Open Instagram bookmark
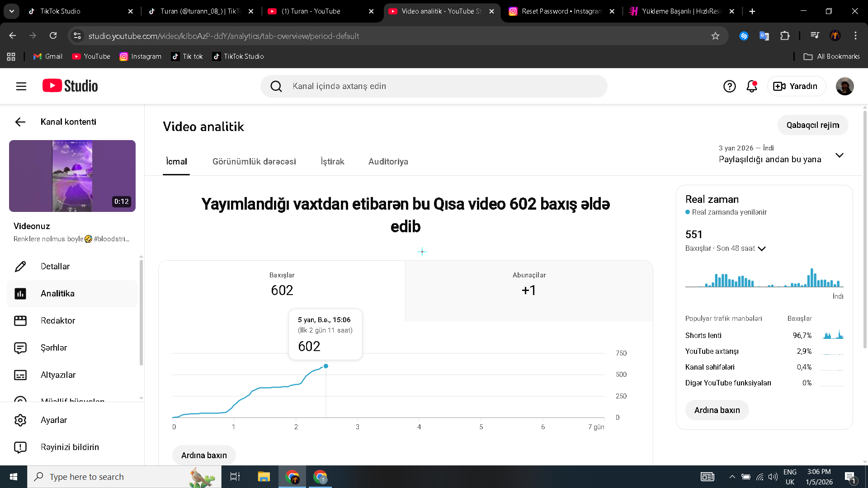The height and width of the screenshot is (488, 868). tap(141, 56)
